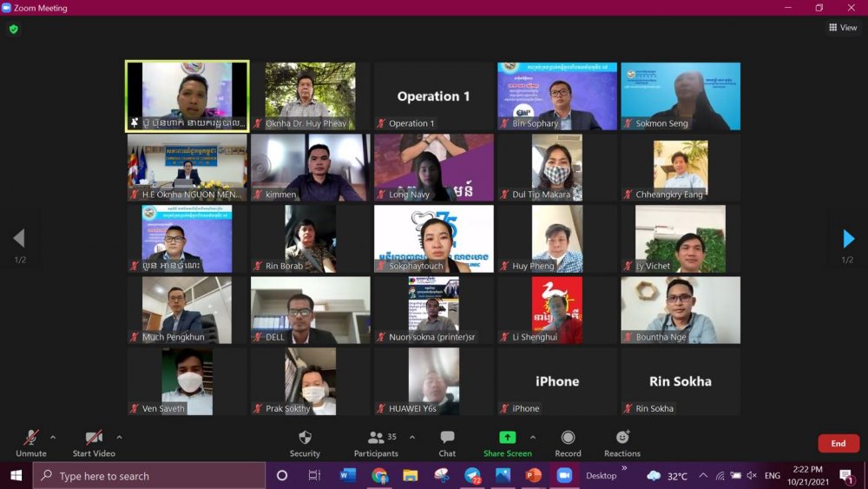Expand video options arrow beside Start Video

(119, 437)
